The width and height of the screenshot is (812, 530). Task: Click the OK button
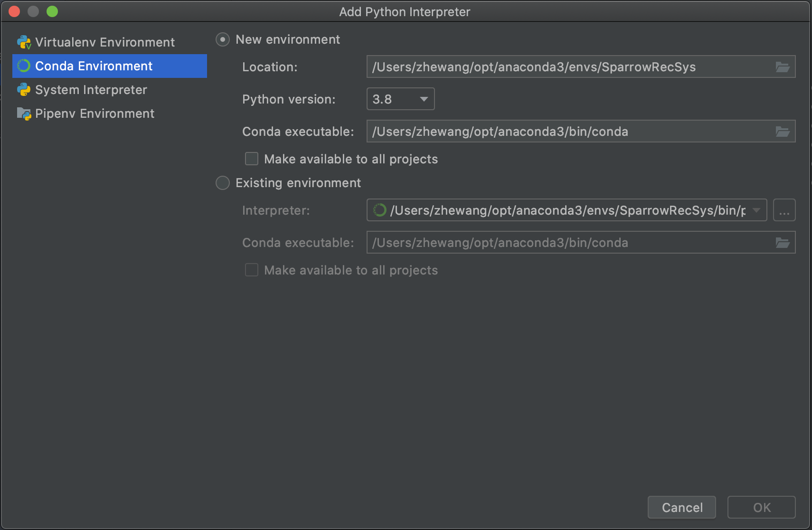point(762,507)
